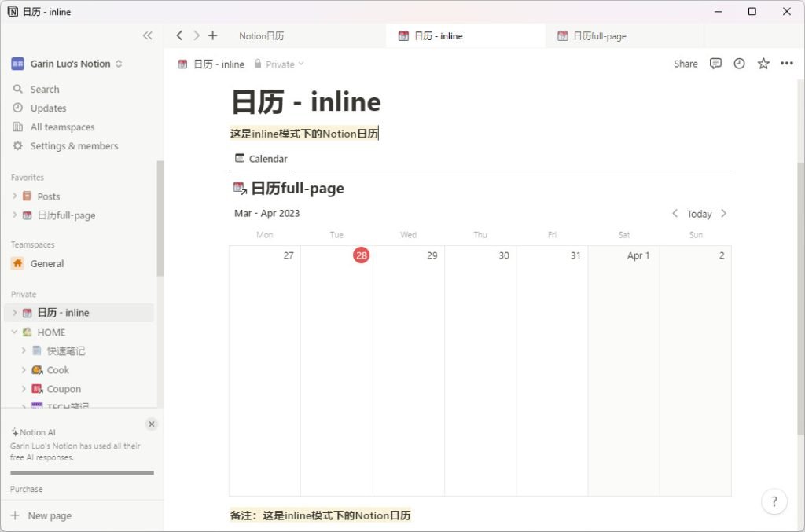Open the Private sharing dropdown
The height and width of the screenshot is (532, 805).
tap(280, 64)
